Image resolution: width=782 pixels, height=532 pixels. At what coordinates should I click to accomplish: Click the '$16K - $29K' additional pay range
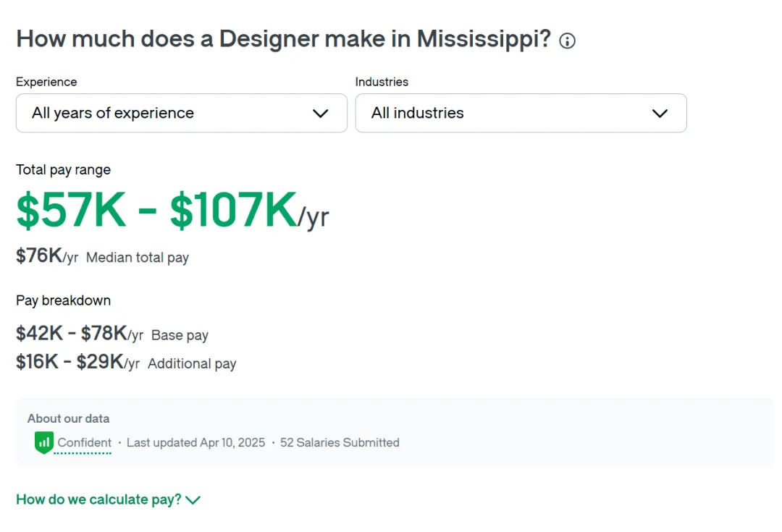[70, 362]
